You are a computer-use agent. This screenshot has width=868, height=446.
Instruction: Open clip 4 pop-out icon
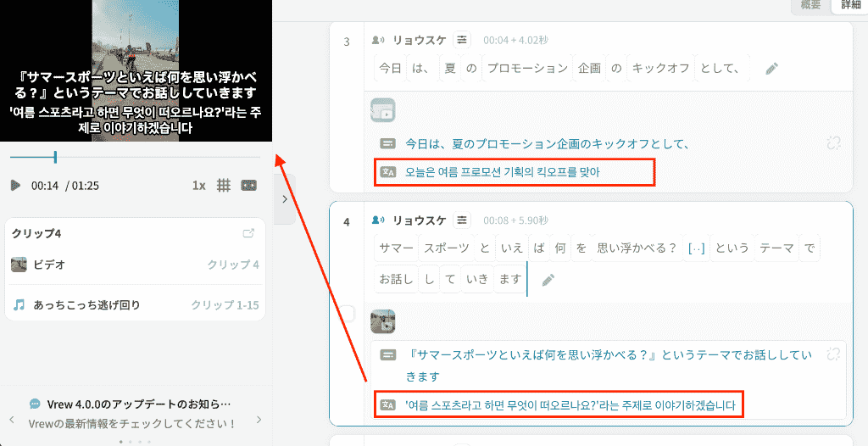tap(249, 233)
